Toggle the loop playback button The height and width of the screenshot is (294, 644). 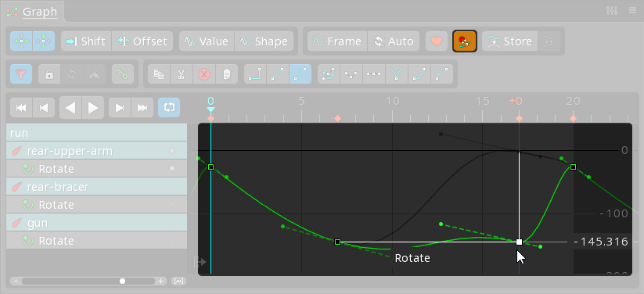tap(169, 108)
